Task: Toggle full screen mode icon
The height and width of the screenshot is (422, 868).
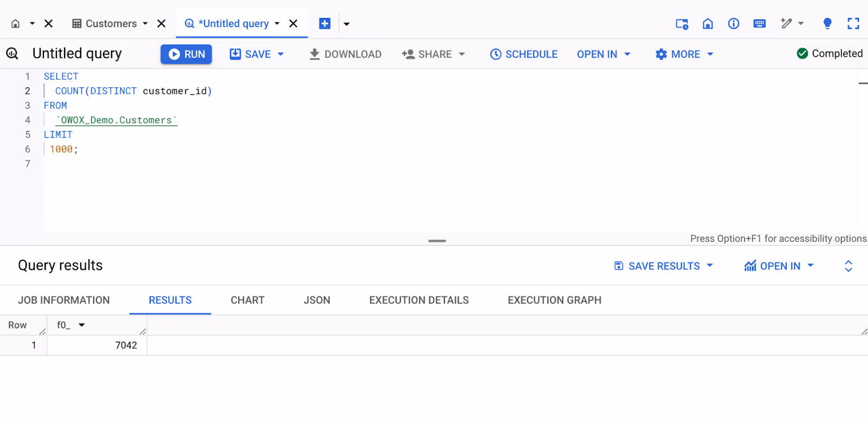Action: (x=853, y=24)
